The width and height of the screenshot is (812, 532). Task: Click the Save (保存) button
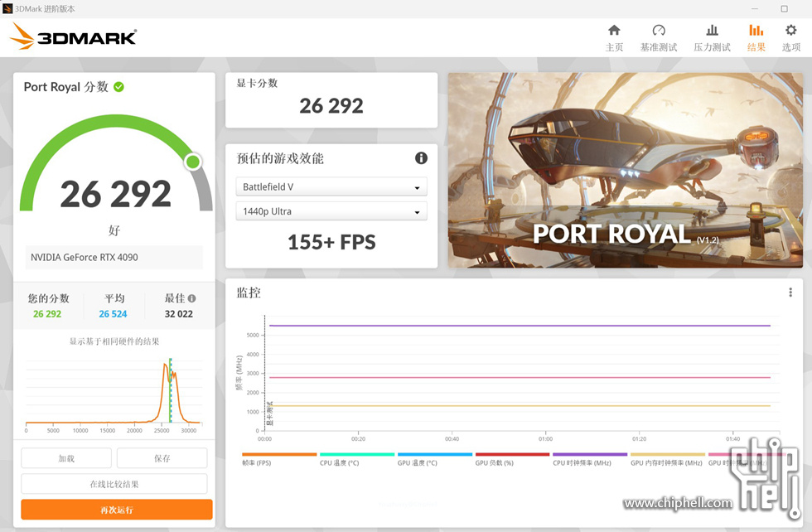pyautogui.click(x=162, y=458)
